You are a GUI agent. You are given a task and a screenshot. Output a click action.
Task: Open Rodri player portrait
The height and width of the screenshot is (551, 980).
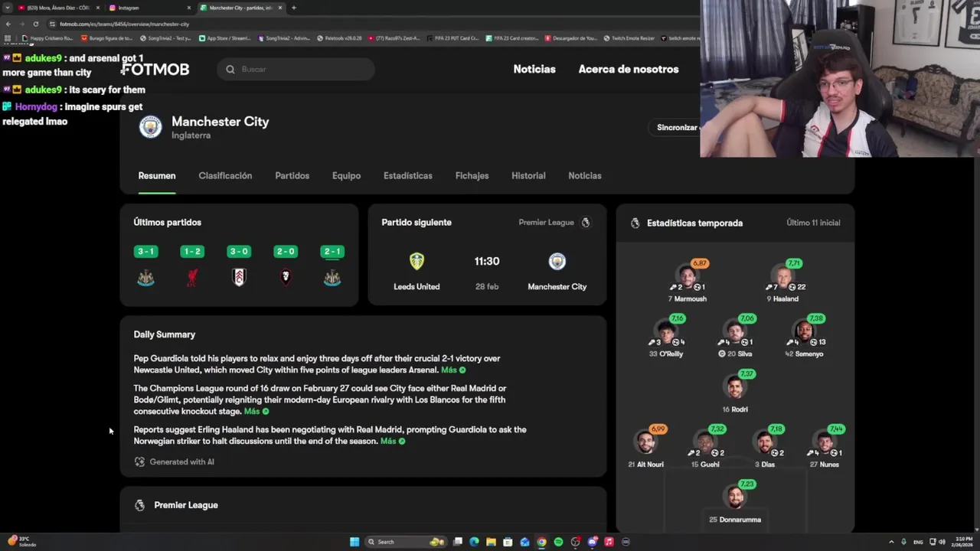click(x=736, y=386)
